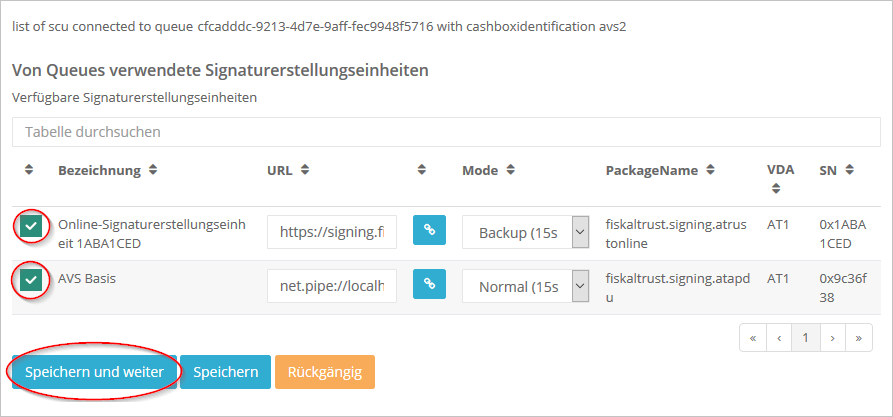The width and height of the screenshot is (893, 417).
Task: Sort table by SN column
Action: tap(849, 170)
